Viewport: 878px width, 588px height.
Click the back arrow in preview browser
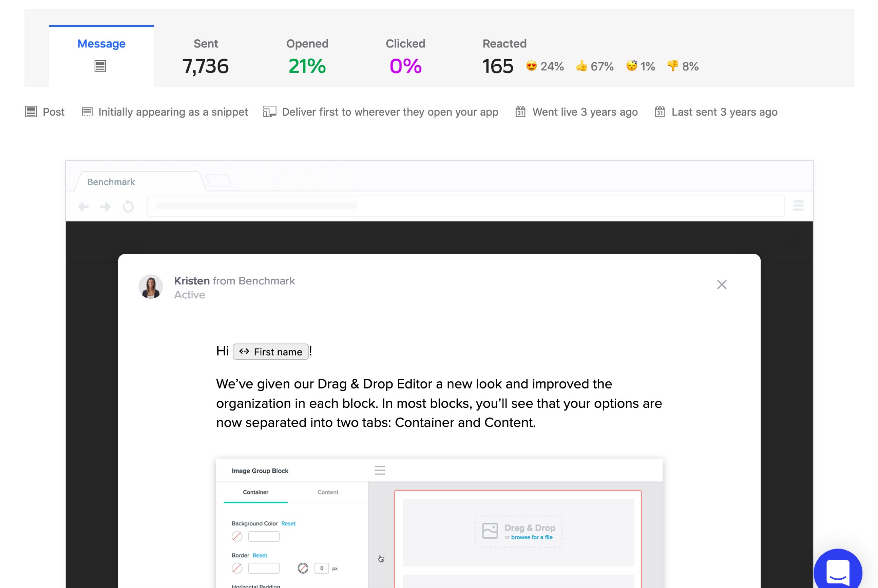coord(83,207)
